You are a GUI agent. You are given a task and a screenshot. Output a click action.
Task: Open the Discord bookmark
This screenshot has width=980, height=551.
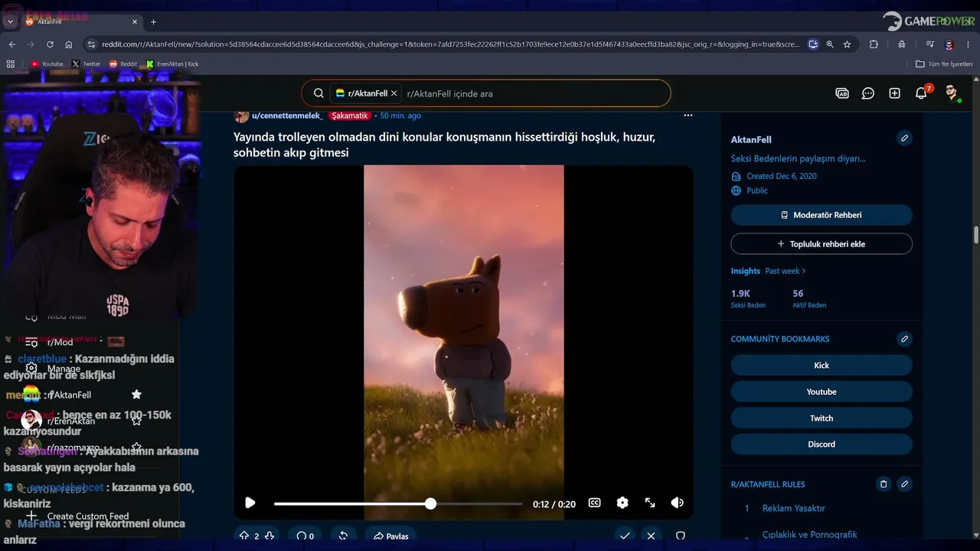point(822,444)
